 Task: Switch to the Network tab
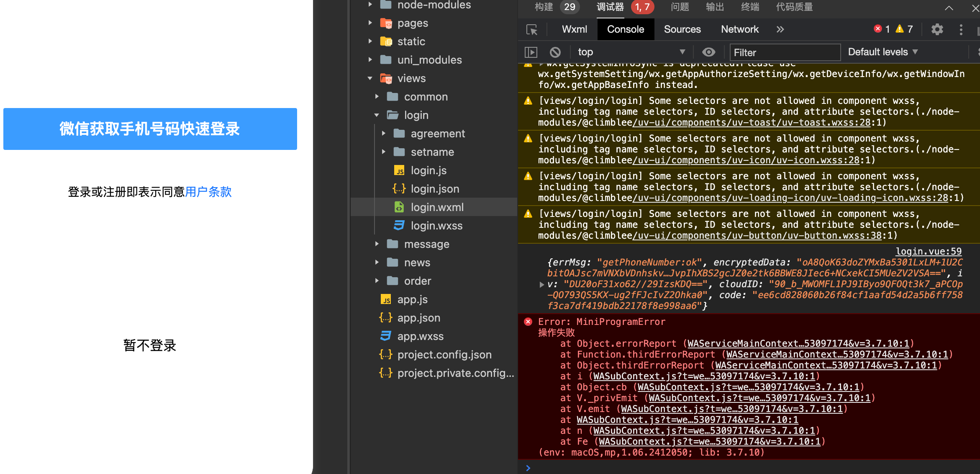tap(739, 29)
